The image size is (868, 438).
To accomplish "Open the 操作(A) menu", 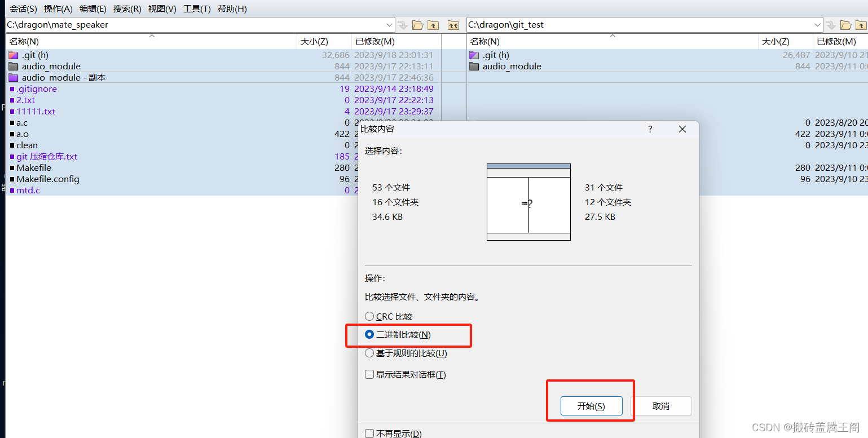I will coord(58,8).
